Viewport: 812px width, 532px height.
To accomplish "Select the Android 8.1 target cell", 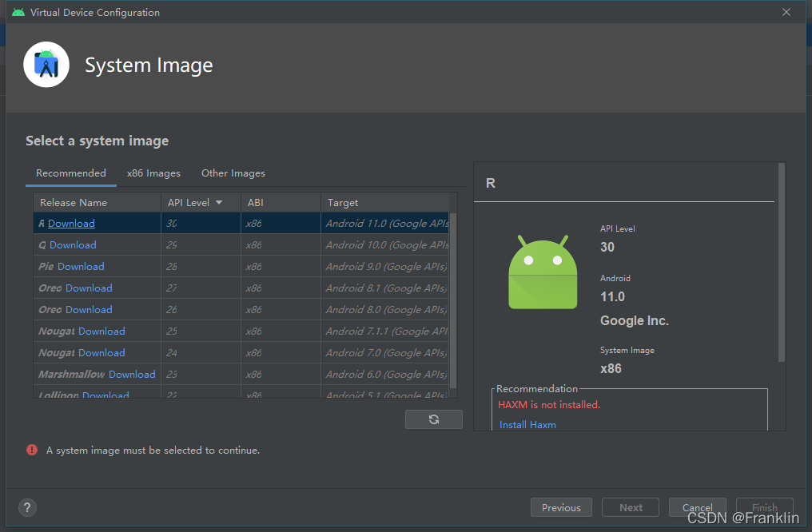I will tap(384, 288).
